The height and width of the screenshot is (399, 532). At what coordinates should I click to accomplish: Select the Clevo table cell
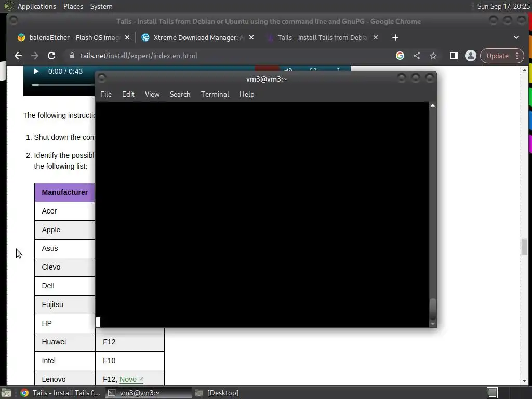click(65, 267)
